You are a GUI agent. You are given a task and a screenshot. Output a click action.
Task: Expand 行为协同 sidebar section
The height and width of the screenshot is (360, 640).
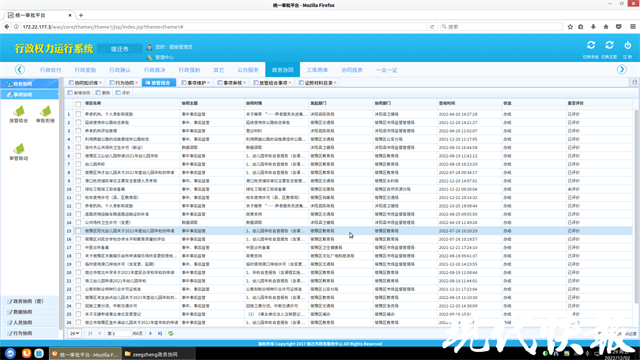(x=30, y=333)
